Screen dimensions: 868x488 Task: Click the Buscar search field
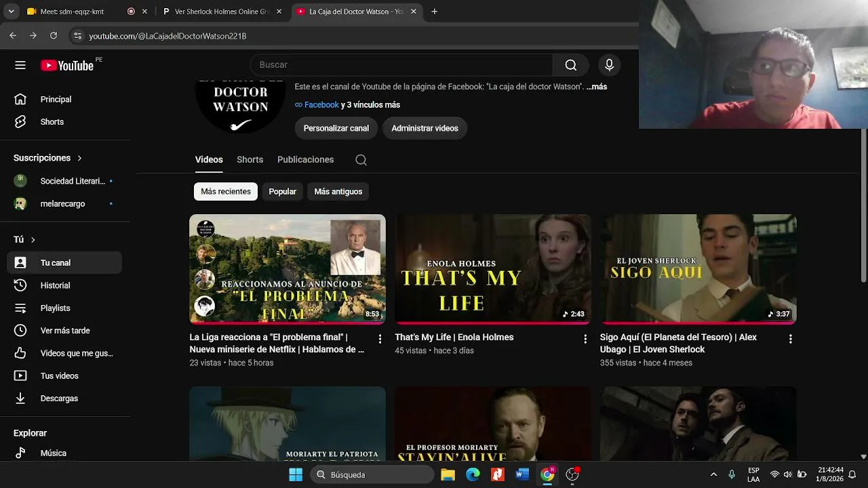[x=401, y=65]
